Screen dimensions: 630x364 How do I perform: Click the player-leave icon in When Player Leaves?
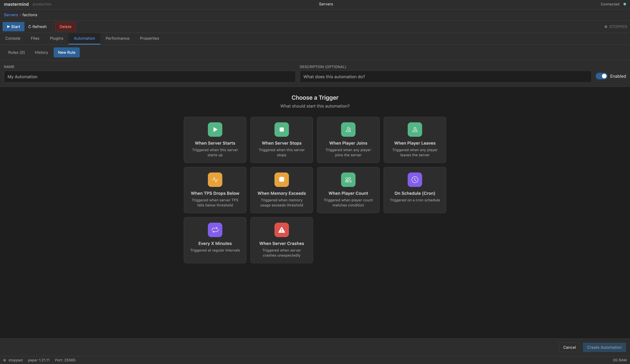[415, 129]
